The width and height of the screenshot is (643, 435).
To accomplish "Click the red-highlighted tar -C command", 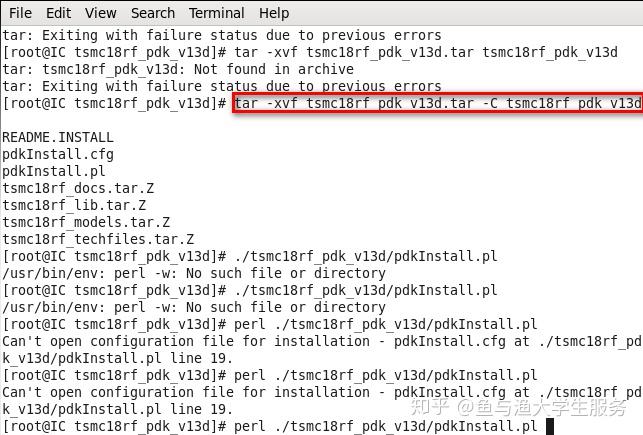I will pyautogui.click(x=437, y=103).
